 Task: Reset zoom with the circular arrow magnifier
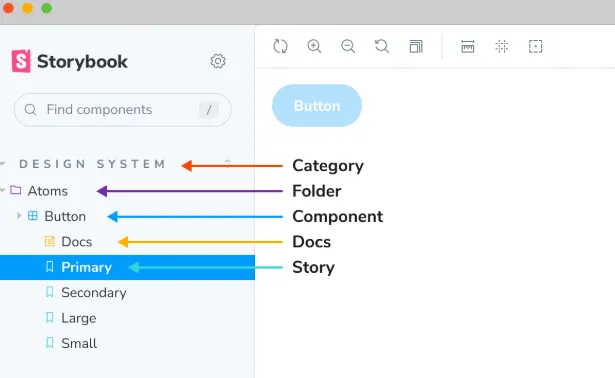(382, 46)
